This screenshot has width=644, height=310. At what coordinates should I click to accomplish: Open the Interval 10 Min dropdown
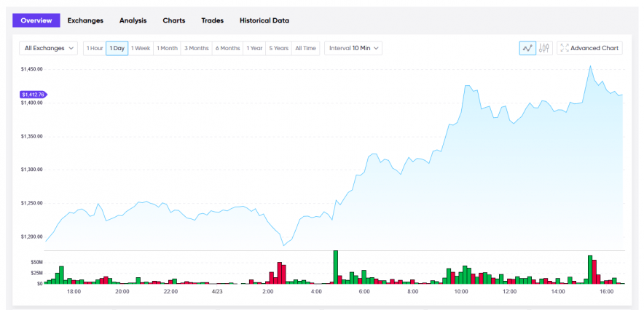[353, 48]
